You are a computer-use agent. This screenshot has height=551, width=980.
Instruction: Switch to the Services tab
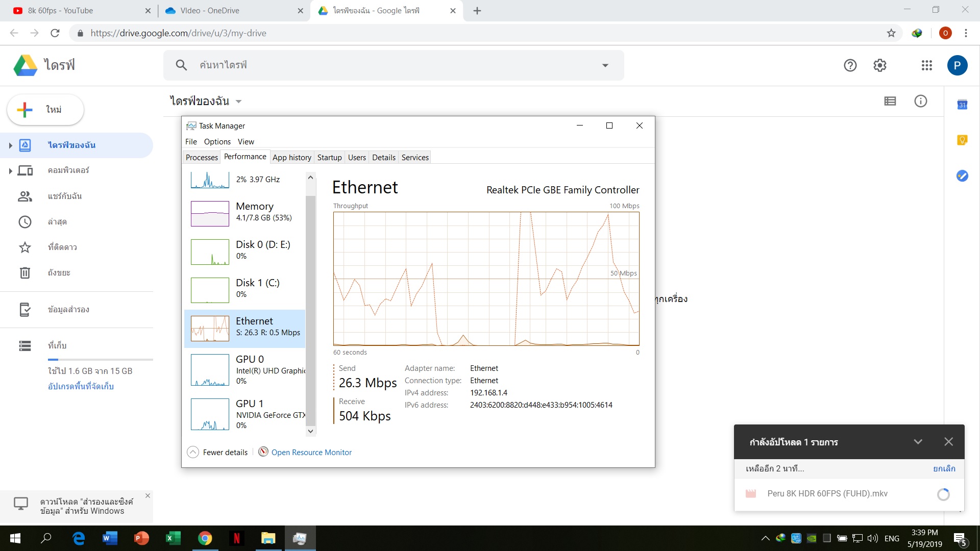pos(415,157)
